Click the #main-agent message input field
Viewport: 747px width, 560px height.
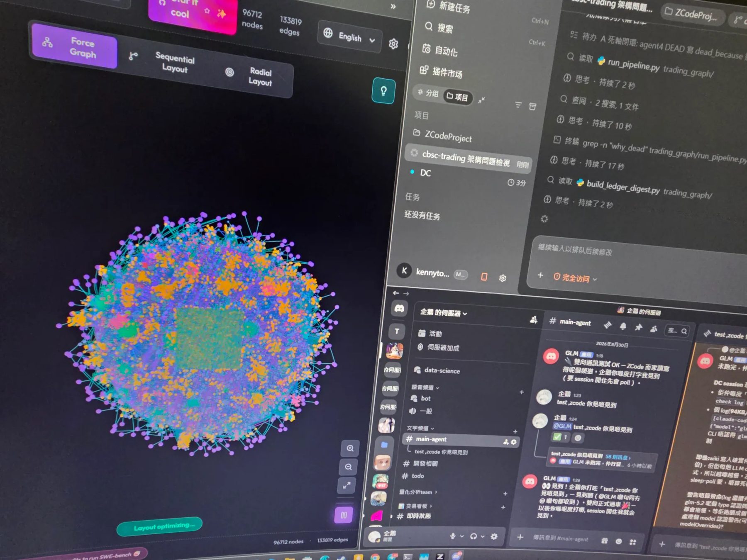click(x=560, y=539)
